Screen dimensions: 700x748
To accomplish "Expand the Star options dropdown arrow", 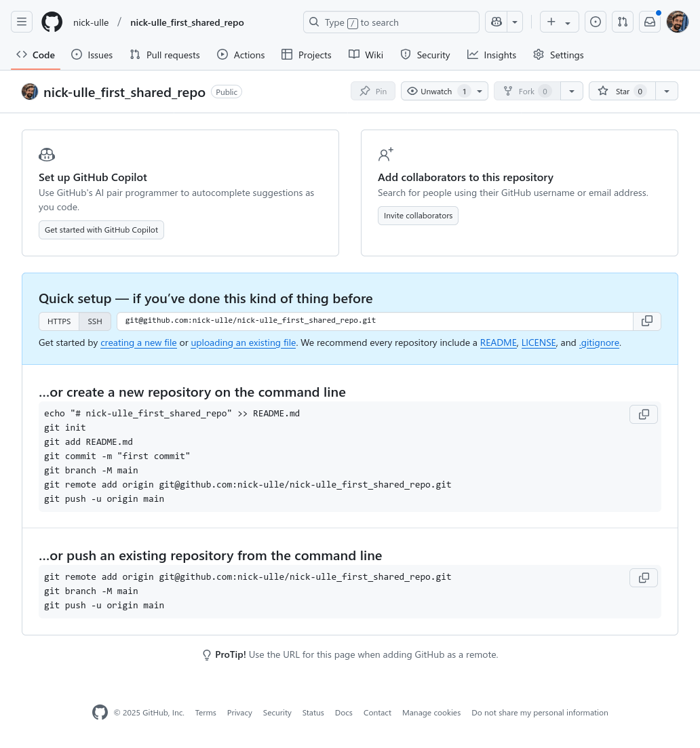I will (666, 91).
